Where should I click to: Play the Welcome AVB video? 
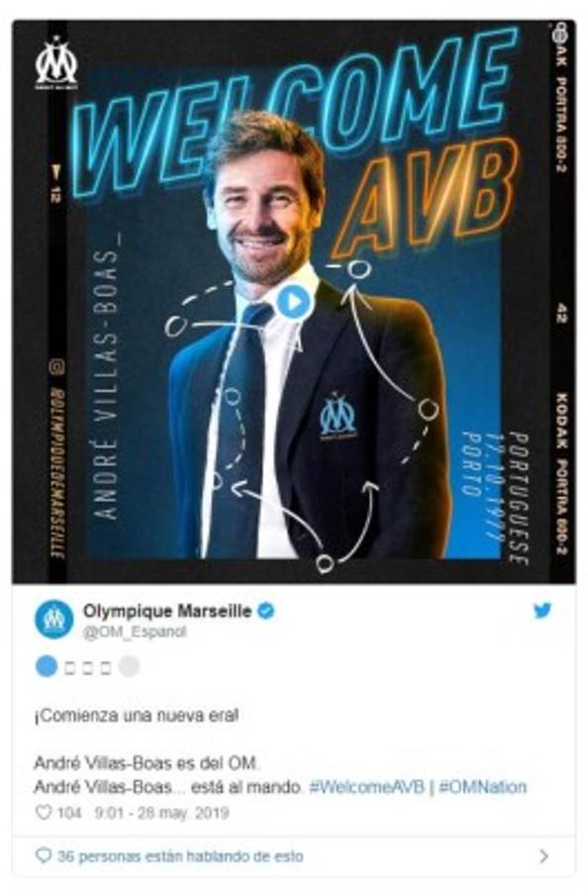[x=293, y=302]
